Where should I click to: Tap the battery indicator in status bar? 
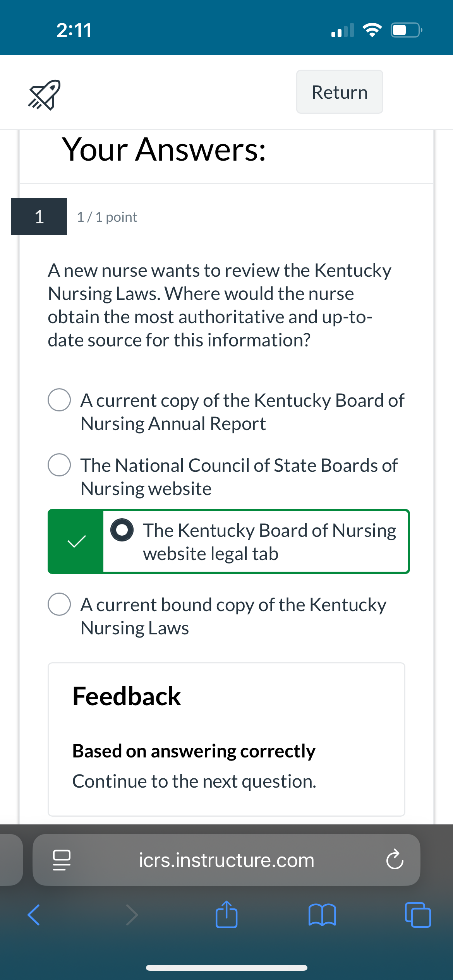pyautogui.click(x=406, y=30)
